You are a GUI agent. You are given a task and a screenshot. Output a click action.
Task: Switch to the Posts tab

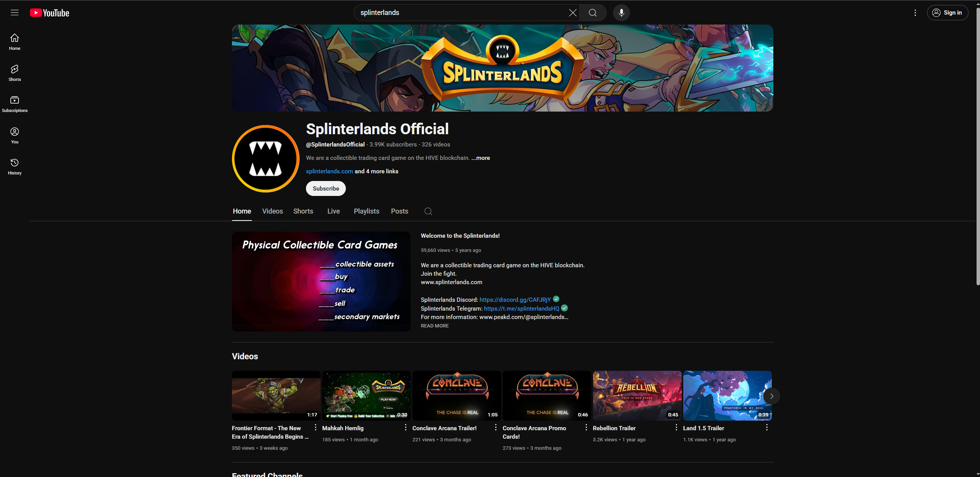click(400, 211)
